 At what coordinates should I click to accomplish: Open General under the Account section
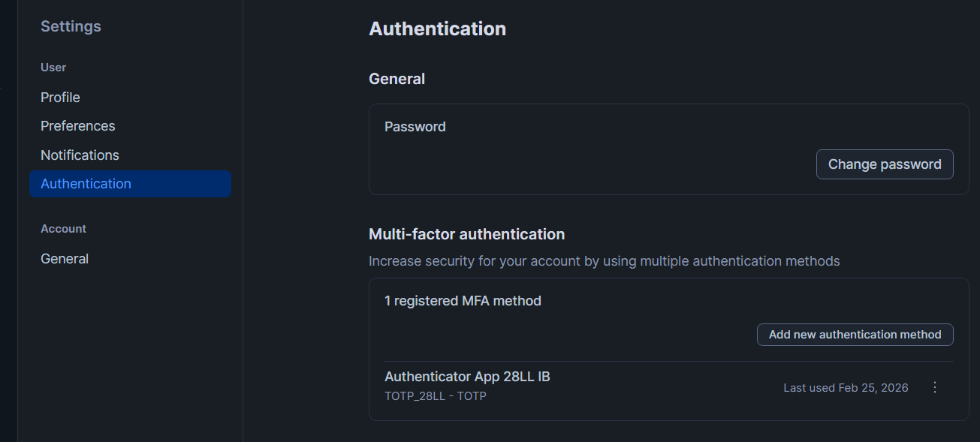point(65,259)
